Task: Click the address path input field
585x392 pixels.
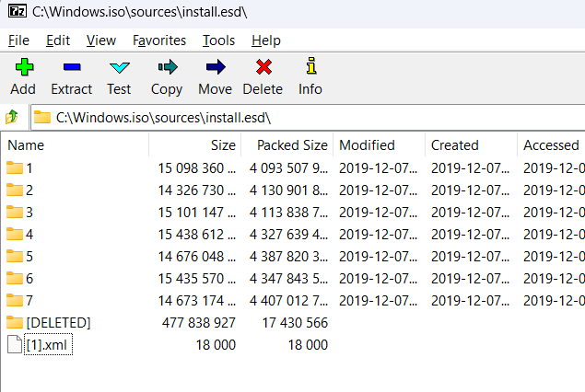Action: coord(304,117)
